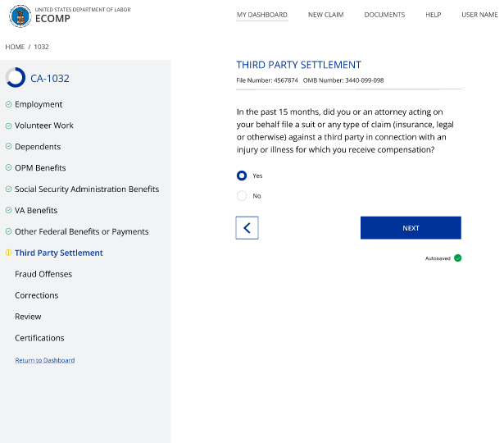Open My Dashboard from the top menu

point(261,15)
